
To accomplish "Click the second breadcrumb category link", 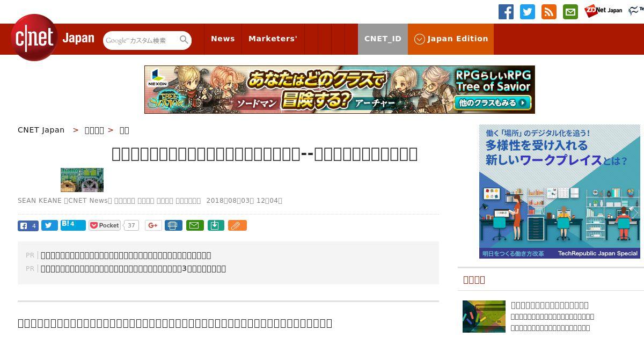I will pos(94,130).
